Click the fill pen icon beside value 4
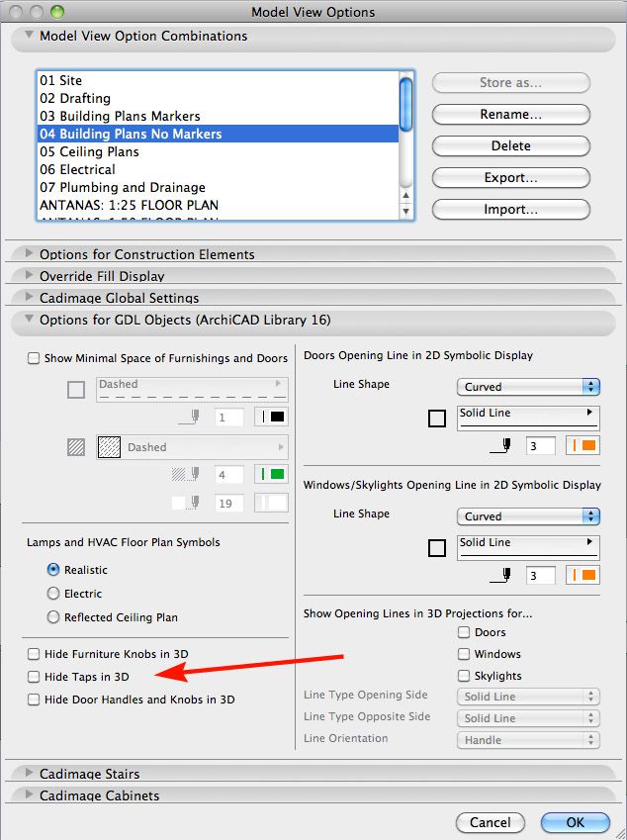Viewport: 627px width, 840px height. click(x=186, y=474)
